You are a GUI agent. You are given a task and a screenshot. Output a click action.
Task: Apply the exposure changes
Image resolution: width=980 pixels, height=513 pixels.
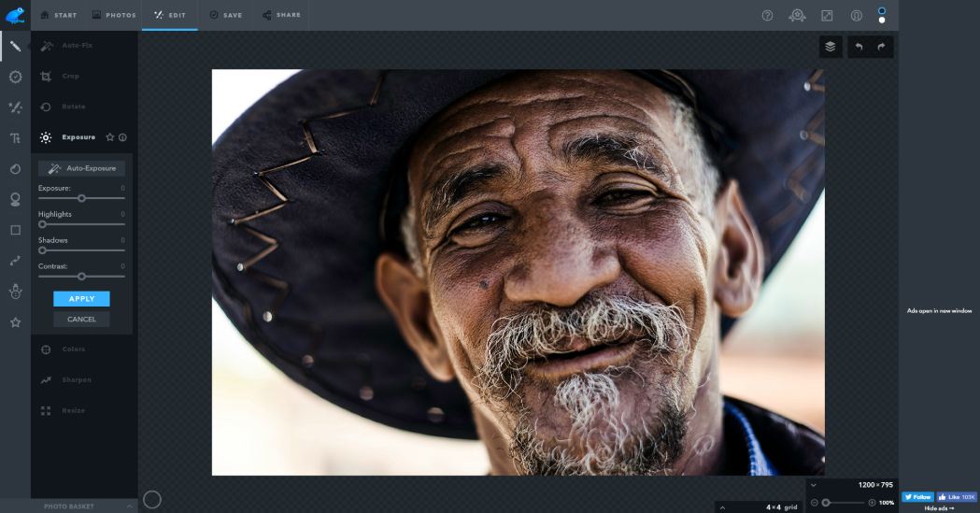click(81, 299)
